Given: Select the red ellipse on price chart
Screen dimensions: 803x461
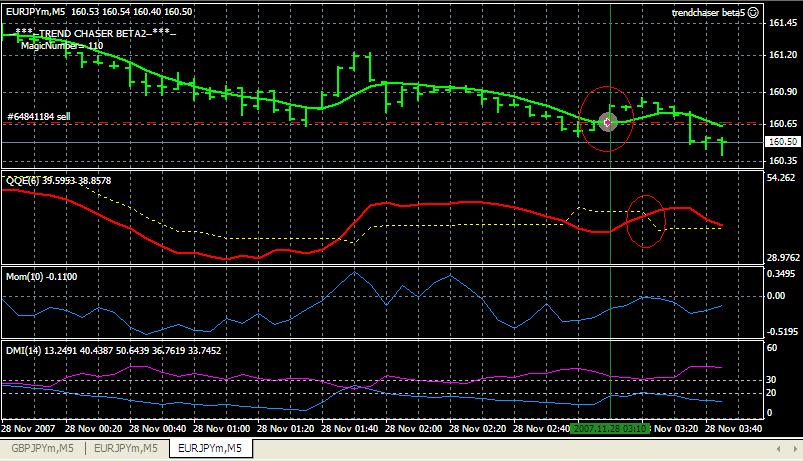Looking at the screenshot, I should [607, 119].
